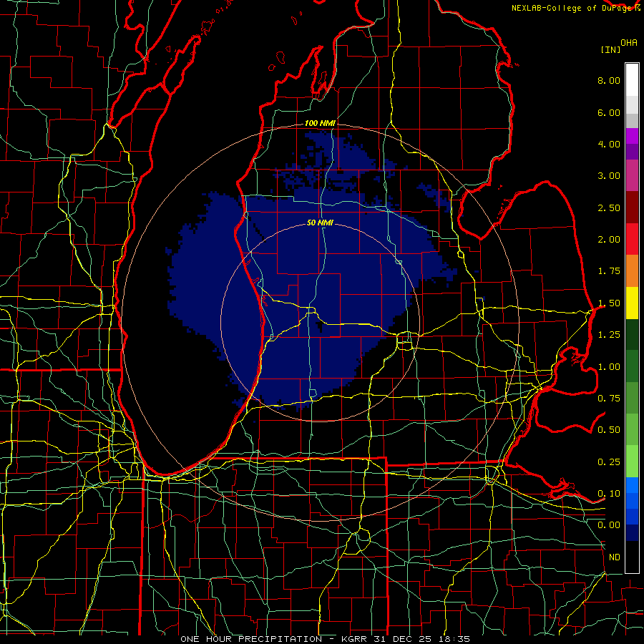644x644 pixels.
Task: Click the 50 NMI range ring label
Action: (x=320, y=223)
